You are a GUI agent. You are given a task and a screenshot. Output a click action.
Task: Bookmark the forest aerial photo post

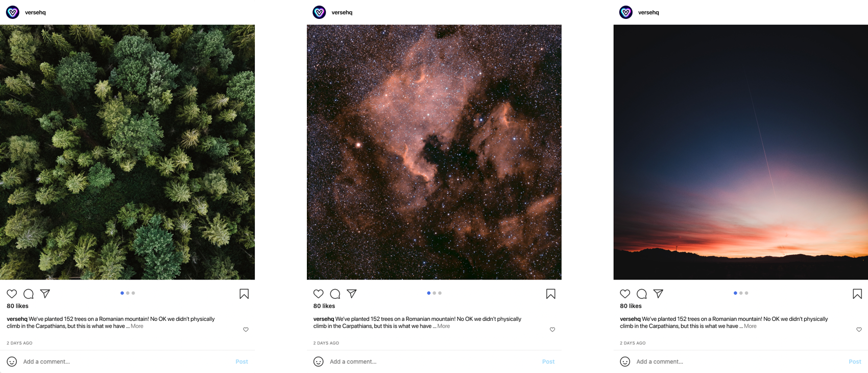pyautogui.click(x=244, y=294)
